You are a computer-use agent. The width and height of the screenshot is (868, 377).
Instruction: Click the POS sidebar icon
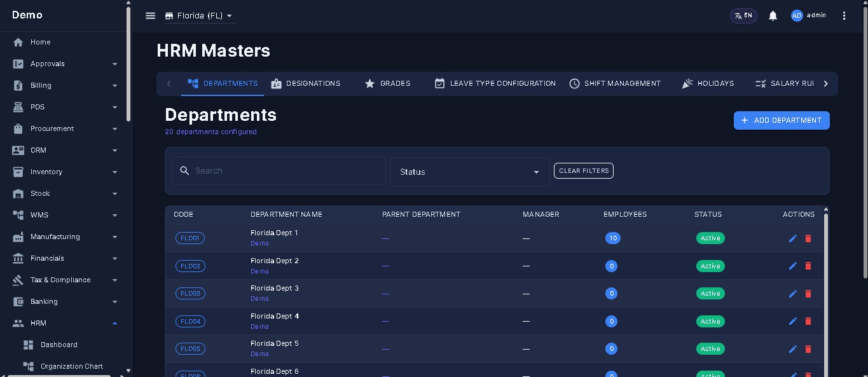(18, 107)
